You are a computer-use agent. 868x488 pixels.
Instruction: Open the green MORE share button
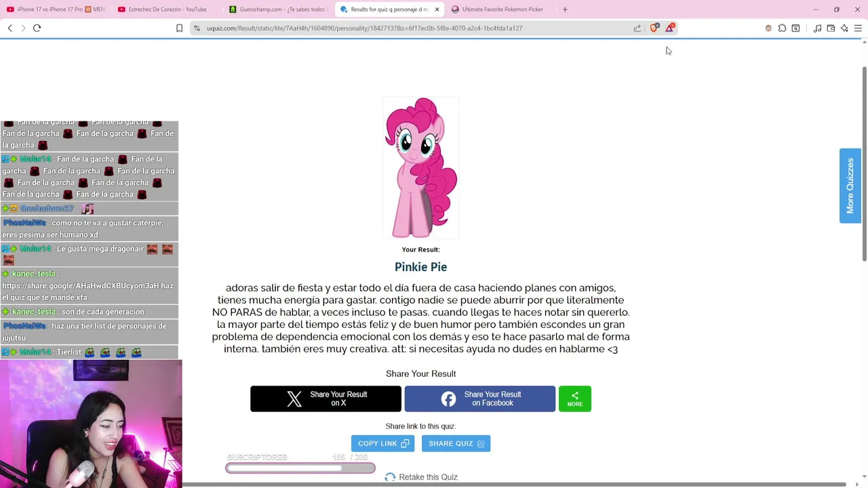[x=575, y=399]
